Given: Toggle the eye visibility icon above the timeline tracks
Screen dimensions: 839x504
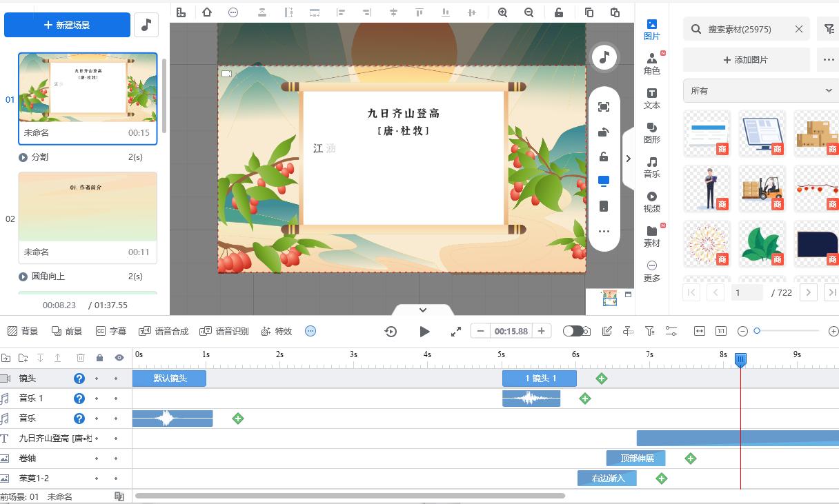Looking at the screenshot, I should click(x=118, y=358).
